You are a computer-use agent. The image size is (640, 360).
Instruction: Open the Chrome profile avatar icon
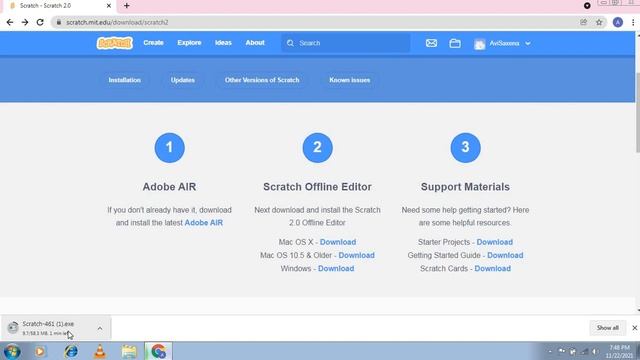pos(618,22)
